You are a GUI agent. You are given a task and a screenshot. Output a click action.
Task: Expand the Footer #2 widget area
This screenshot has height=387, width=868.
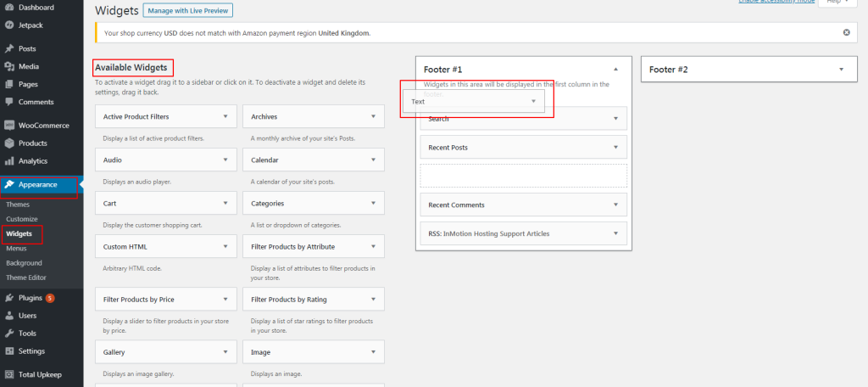(841, 69)
